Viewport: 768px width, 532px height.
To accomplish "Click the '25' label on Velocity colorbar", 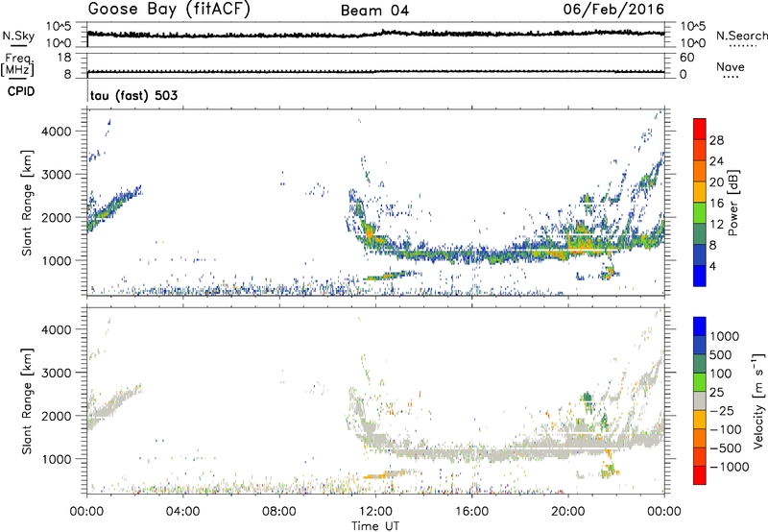I will point(717,393).
